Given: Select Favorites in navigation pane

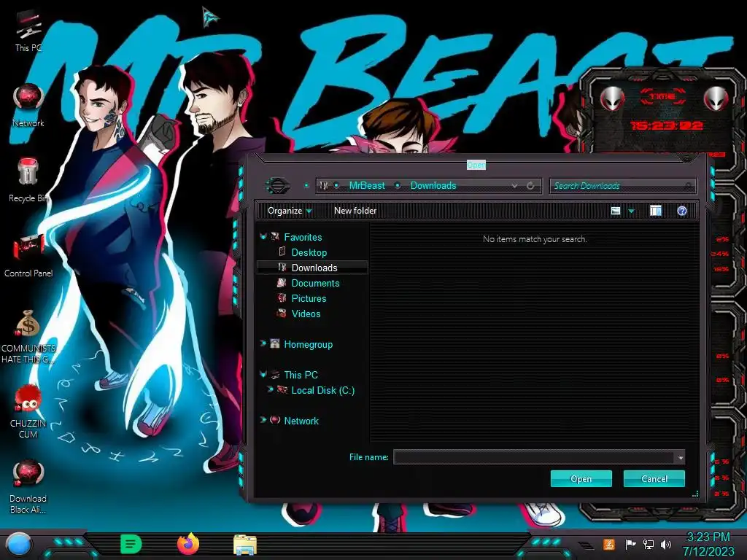Looking at the screenshot, I should [303, 237].
